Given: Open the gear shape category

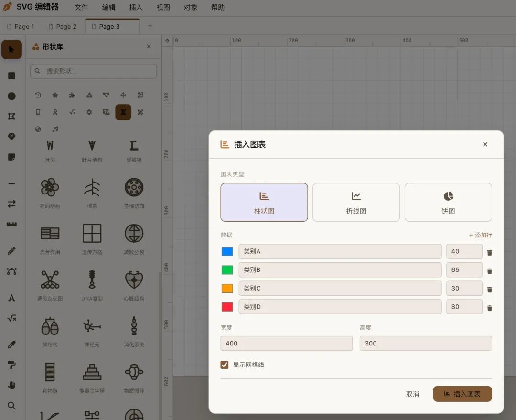Looking at the screenshot, I should point(89,112).
